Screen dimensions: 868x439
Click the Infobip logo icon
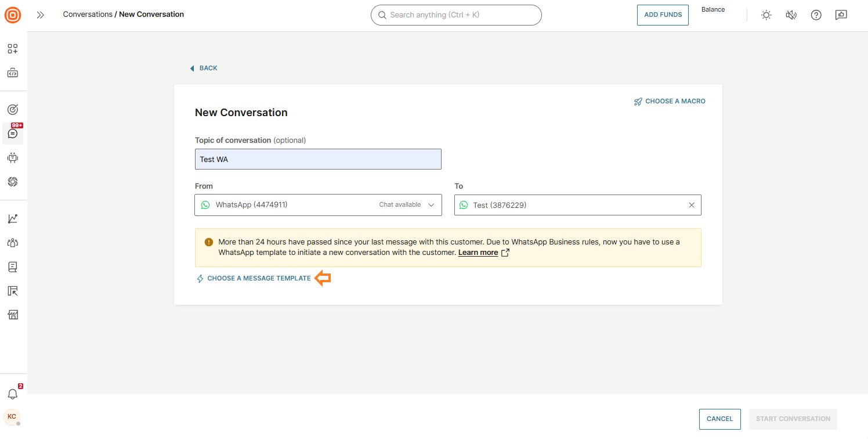click(x=13, y=15)
